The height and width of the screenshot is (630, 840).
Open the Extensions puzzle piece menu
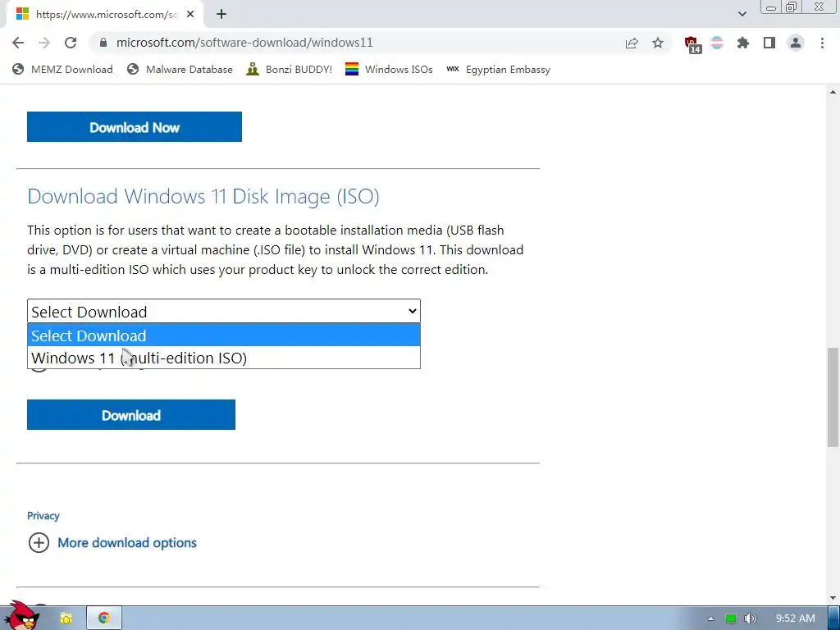click(743, 43)
